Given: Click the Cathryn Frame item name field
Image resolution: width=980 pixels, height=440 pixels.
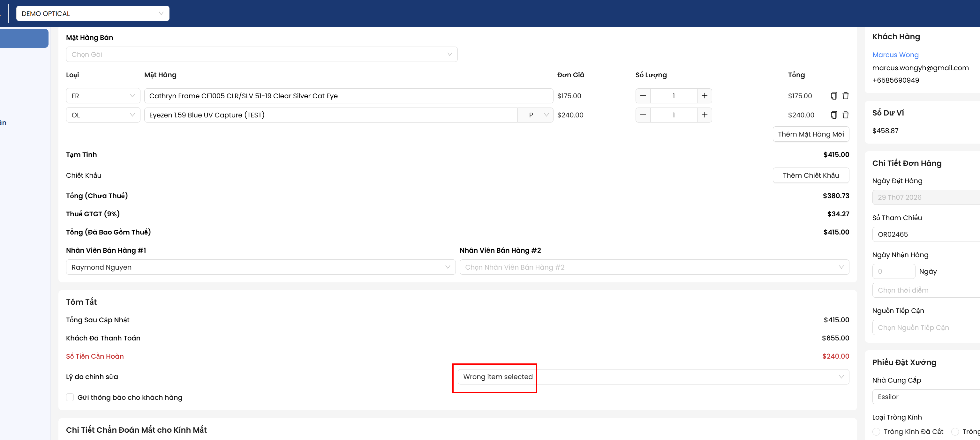Looking at the screenshot, I should [349, 96].
